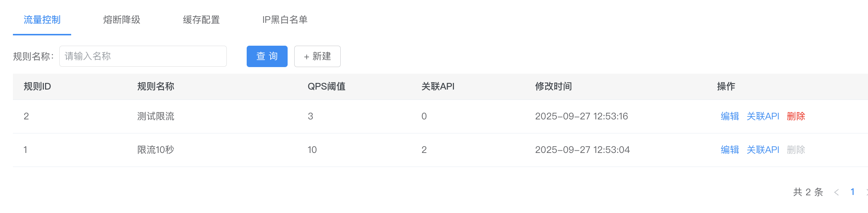Viewport: 868px width, 213px height.
Task: Click the 规则ID column header
Action: point(37,87)
